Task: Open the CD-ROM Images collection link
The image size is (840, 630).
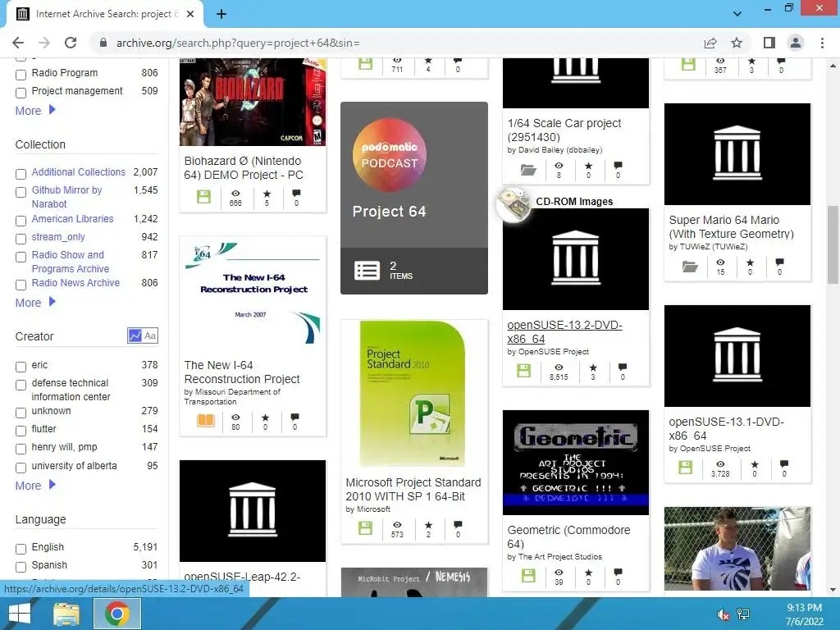Action: [574, 202]
